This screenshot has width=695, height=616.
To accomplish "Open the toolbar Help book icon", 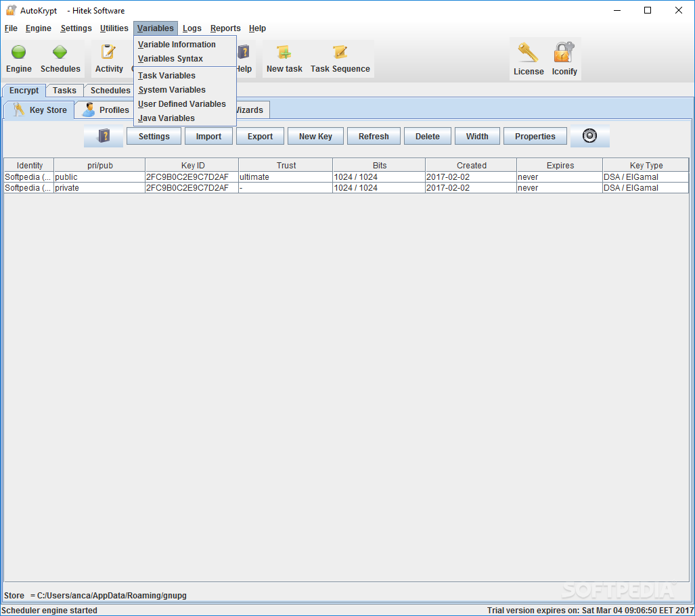I will coord(244,52).
